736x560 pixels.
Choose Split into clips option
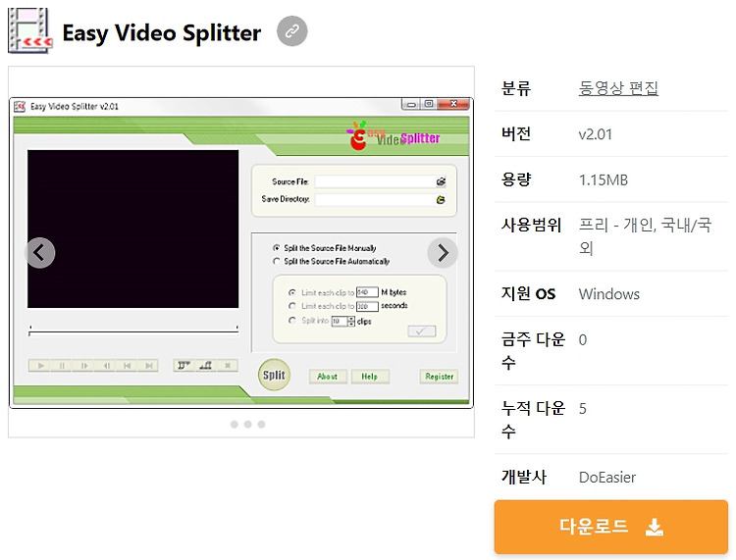[292, 321]
